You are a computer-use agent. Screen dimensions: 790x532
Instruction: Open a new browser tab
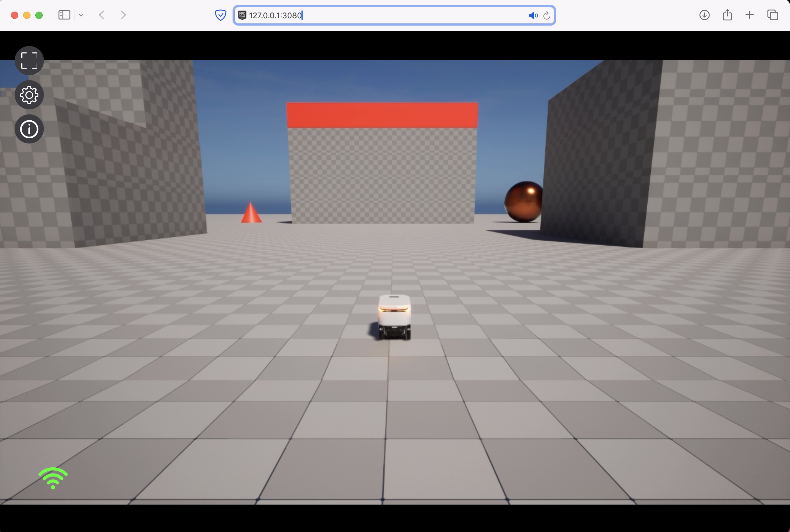(750, 15)
